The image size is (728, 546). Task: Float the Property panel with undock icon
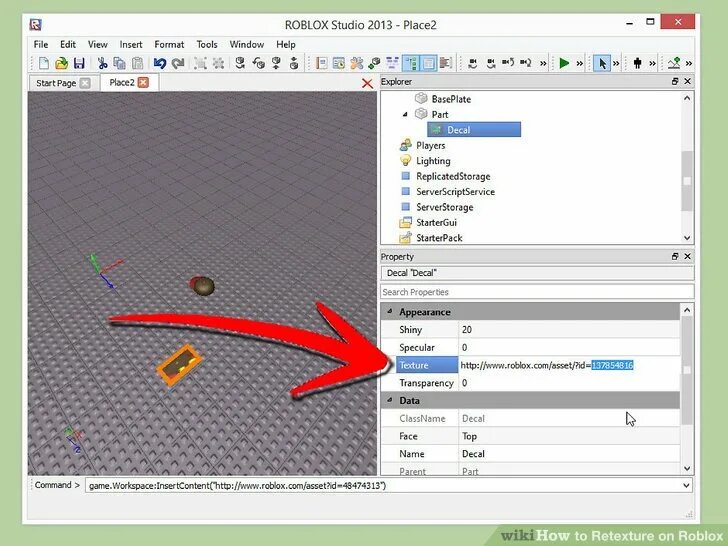[x=675, y=256]
